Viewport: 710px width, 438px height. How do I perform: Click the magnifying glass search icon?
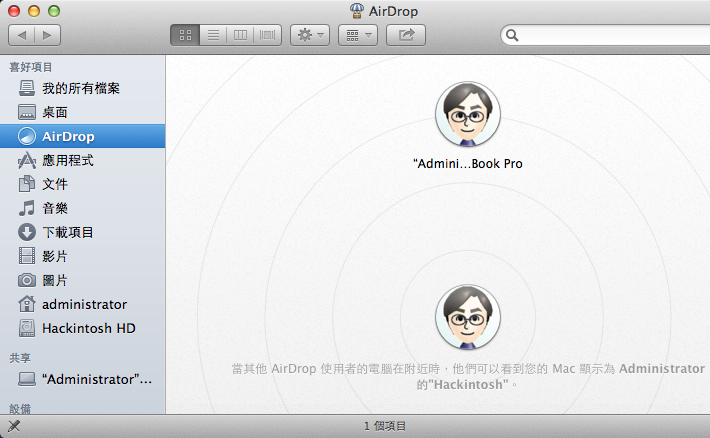(x=512, y=35)
